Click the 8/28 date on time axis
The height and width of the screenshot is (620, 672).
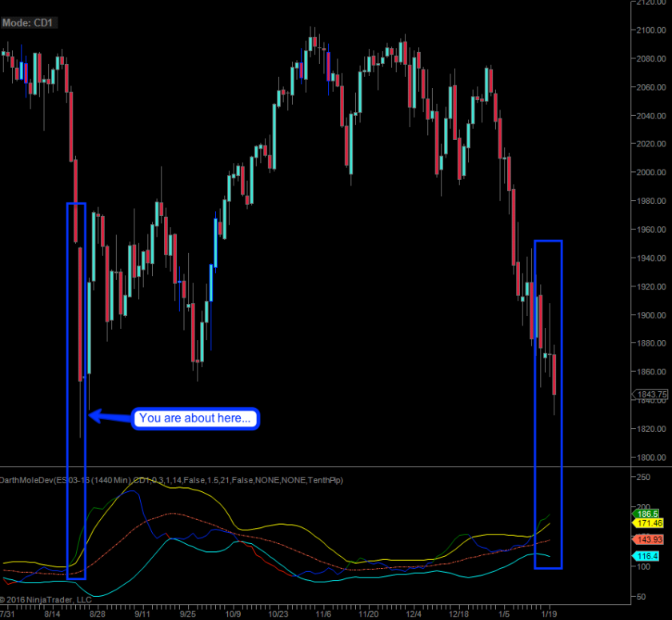coord(97,614)
